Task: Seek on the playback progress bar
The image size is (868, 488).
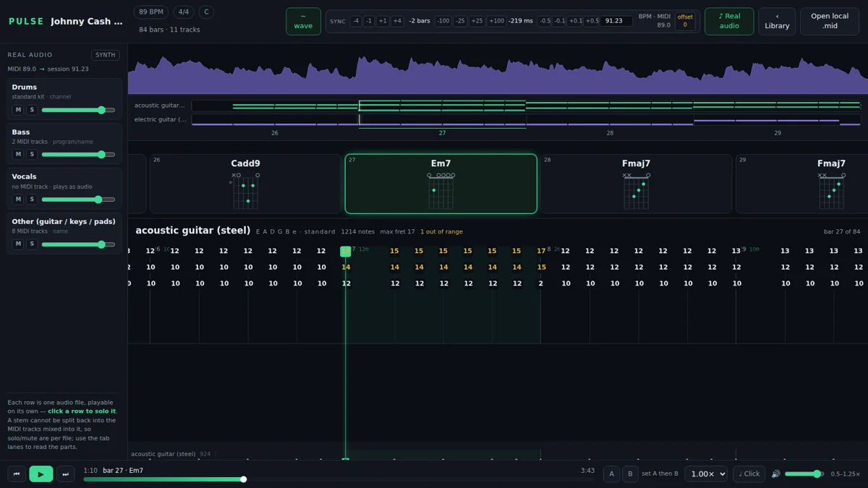Action: (x=339, y=479)
